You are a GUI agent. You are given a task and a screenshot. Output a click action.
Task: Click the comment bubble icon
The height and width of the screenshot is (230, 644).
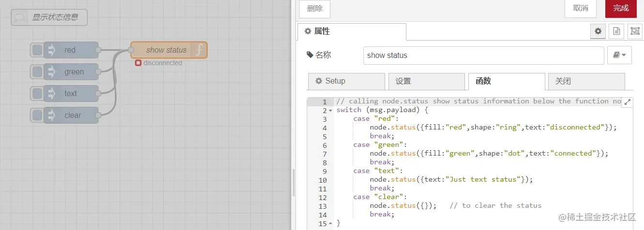[x=19, y=17]
